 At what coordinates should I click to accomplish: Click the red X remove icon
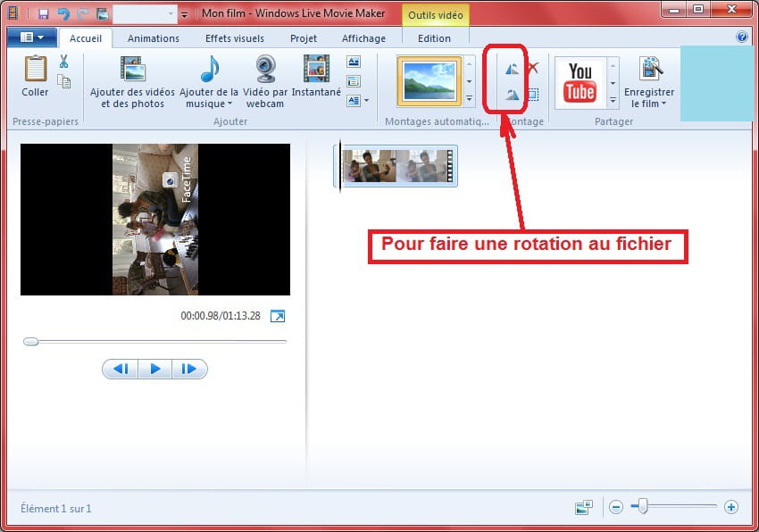click(x=533, y=67)
